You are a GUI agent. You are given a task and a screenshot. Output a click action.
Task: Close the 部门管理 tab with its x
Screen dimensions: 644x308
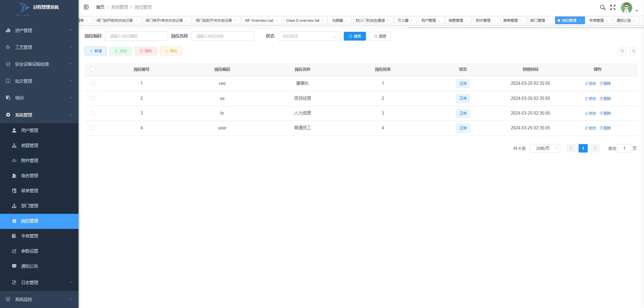click(x=548, y=21)
